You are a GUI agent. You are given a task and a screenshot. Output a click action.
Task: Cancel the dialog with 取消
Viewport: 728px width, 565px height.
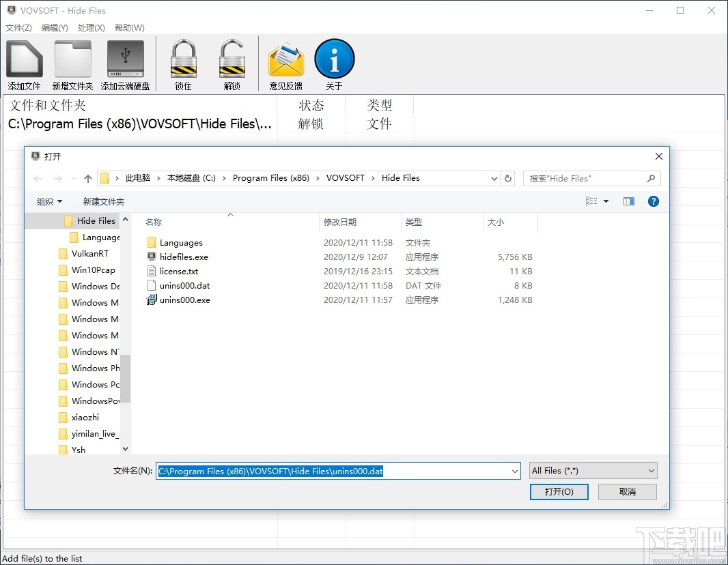click(626, 491)
